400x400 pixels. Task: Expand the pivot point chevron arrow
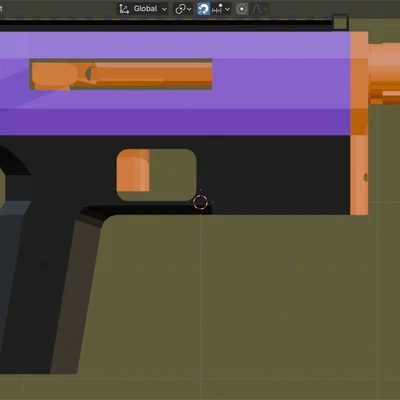coord(189,9)
